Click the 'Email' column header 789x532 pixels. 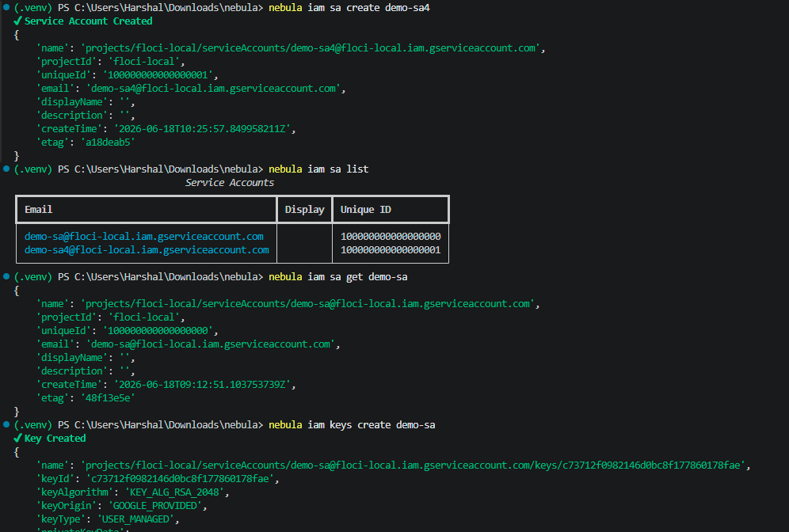(x=38, y=209)
